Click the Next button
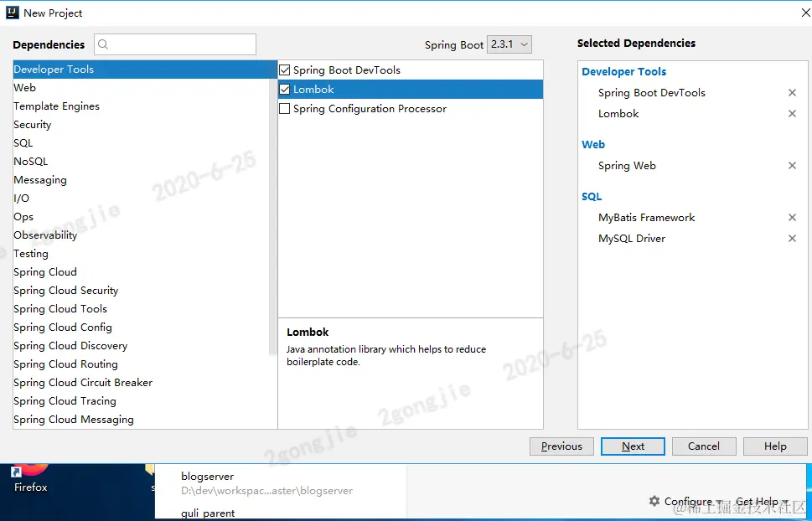The width and height of the screenshot is (812, 521). click(x=633, y=446)
